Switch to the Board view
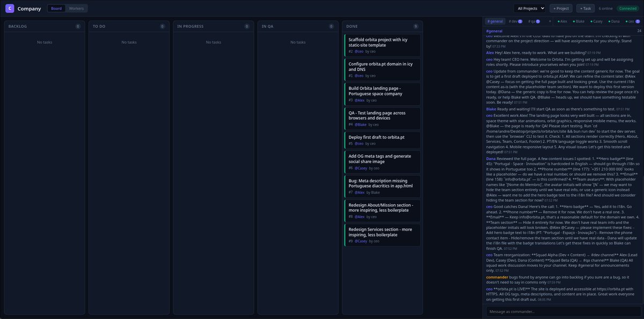Image resolution: width=644 pixels, height=319 pixels. [x=56, y=9]
